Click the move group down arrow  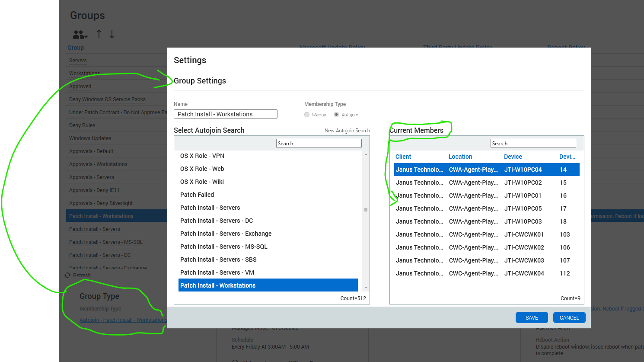coord(112,34)
